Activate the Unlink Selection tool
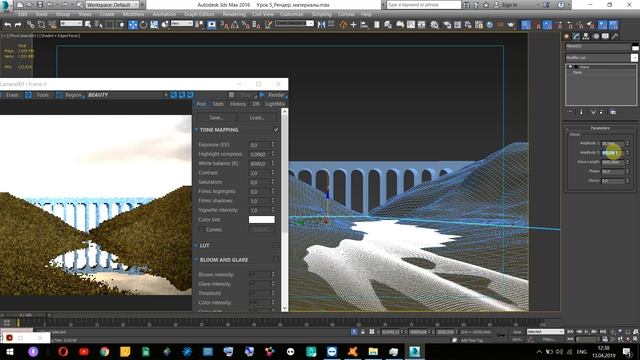640x360 pixels. point(41,24)
